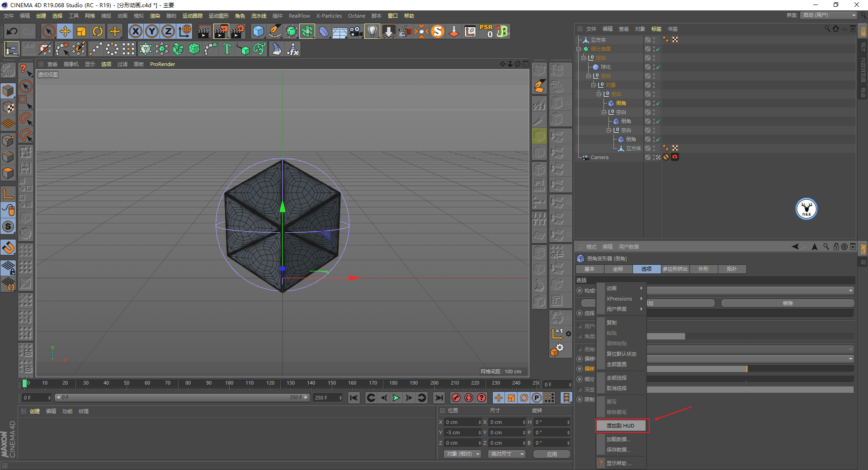Open the 运动图形 menu
The image size is (868, 470).
[x=218, y=16]
